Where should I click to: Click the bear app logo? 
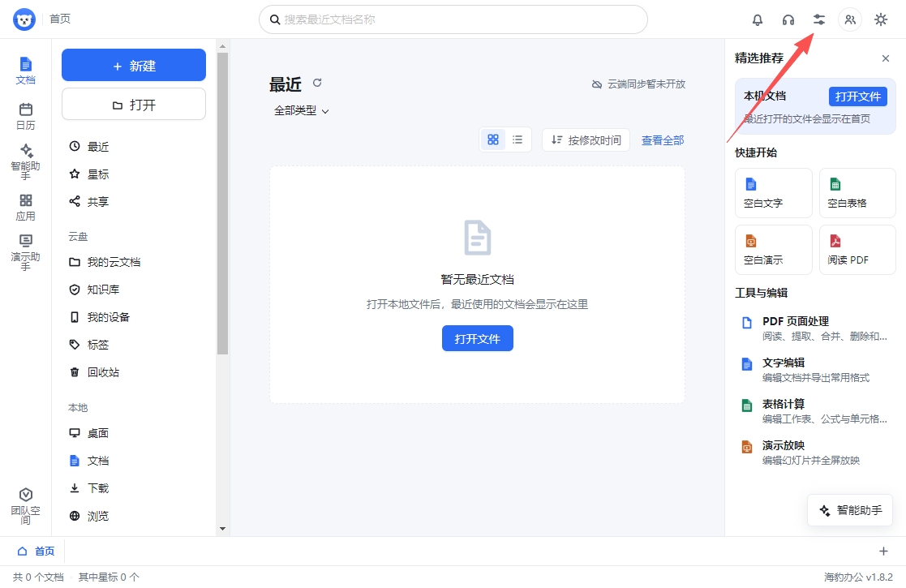pos(24,19)
